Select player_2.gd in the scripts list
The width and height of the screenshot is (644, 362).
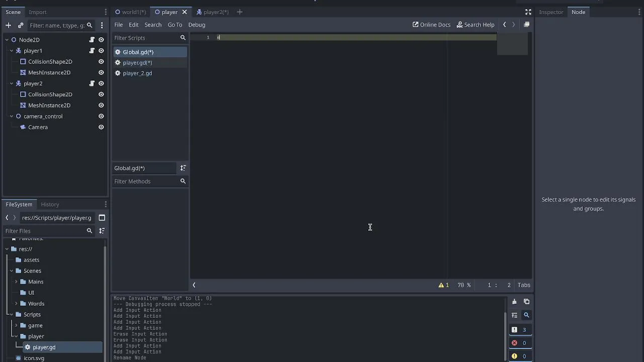[x=150, y=73]
